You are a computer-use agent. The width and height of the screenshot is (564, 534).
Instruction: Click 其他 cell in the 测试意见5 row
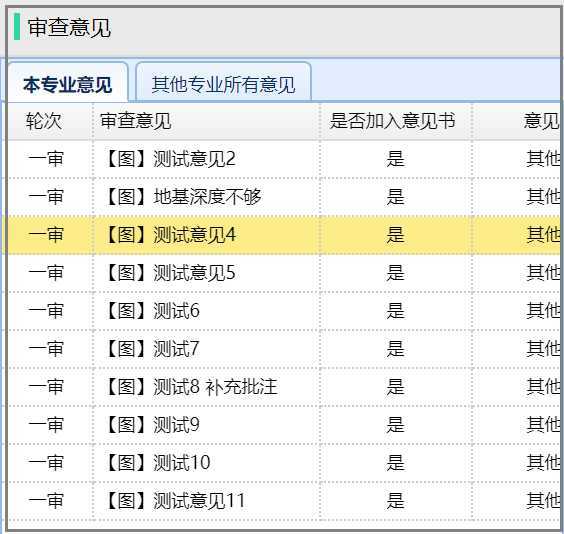543,273
